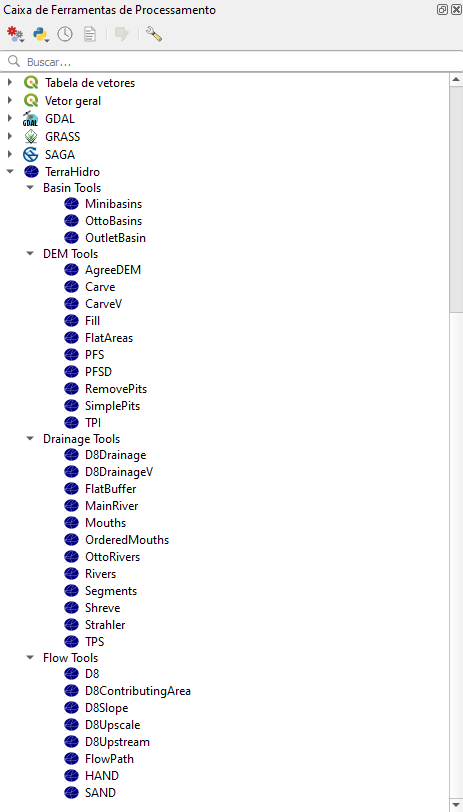Select the D8ContributingArea algorithm

click(138, 690)
